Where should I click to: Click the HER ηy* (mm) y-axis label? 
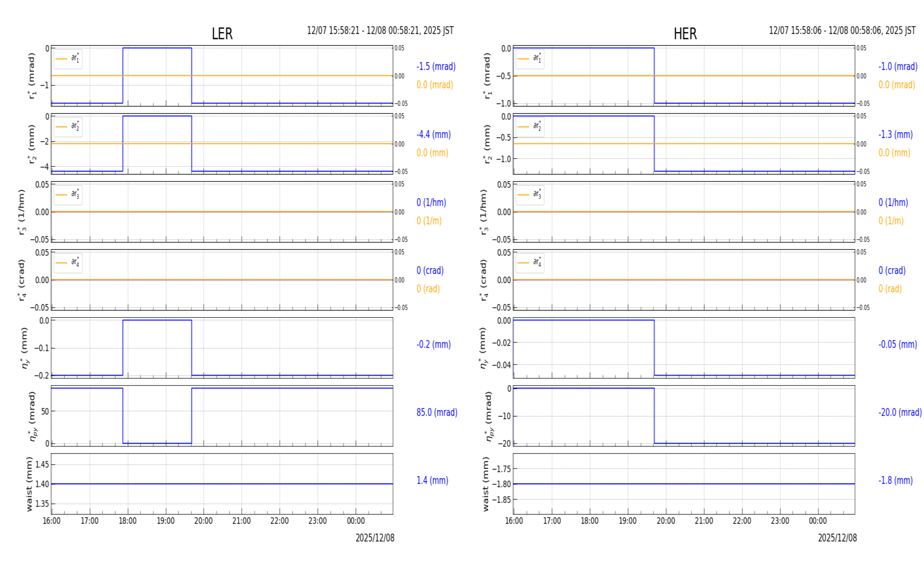click(x=484, y=348)
